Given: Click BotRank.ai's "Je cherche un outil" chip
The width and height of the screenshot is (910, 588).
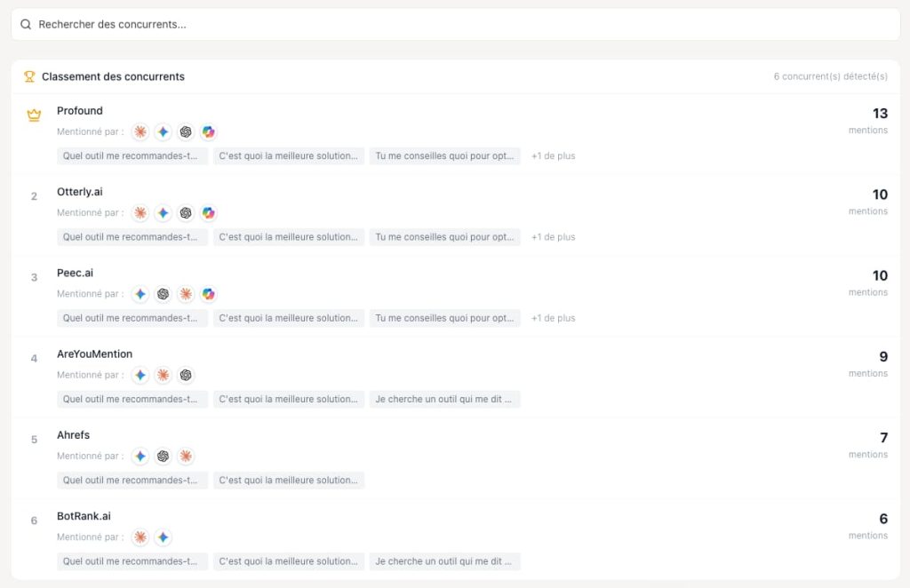Looking at the screenshot, I should [445, 562].
